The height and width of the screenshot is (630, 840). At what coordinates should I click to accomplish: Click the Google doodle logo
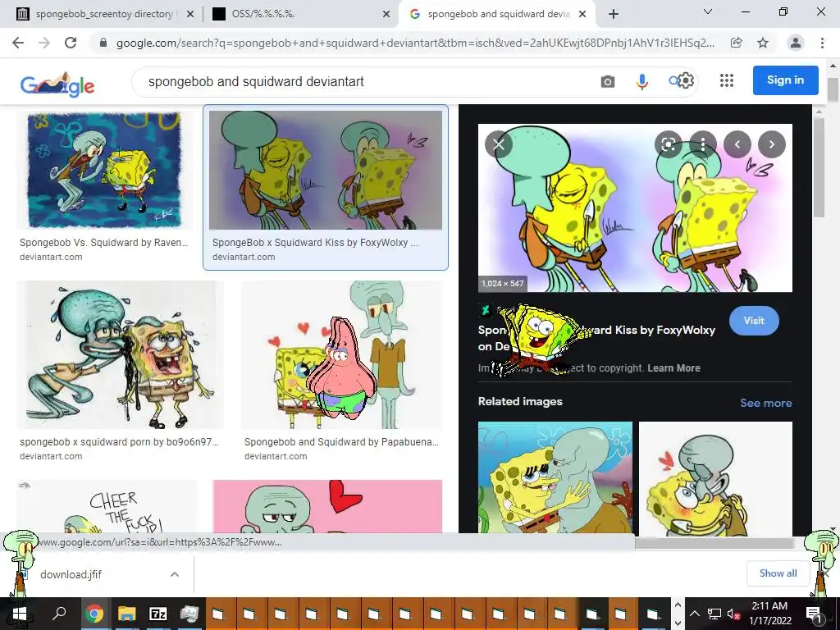coord(57,84)
